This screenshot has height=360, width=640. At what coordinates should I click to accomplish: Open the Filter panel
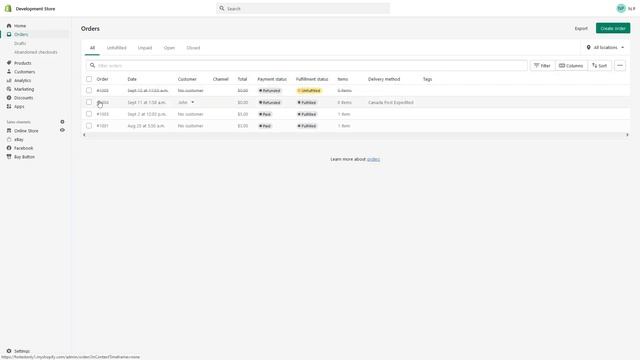(x=542, y=65)
